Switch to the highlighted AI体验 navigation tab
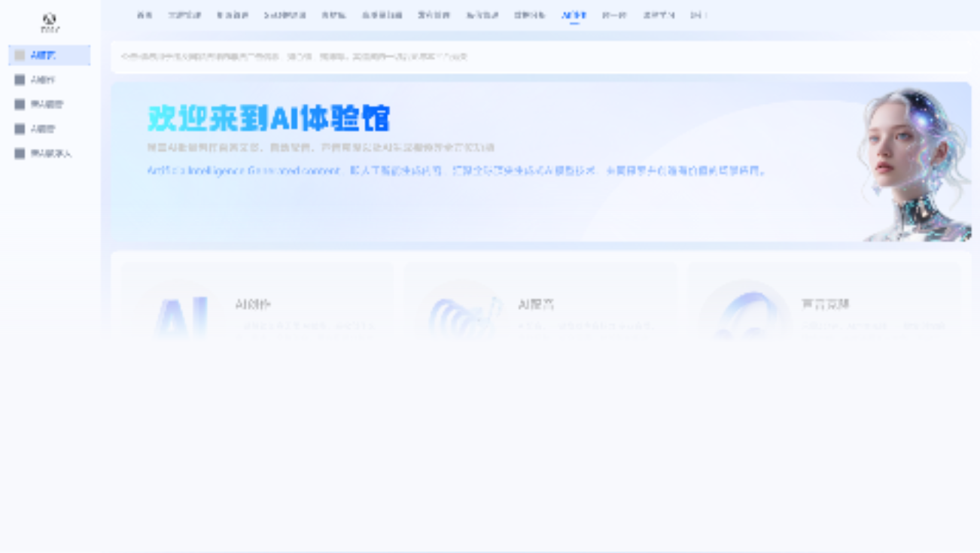The height and width of the screenshot is (553, 980). coord(572,14)
